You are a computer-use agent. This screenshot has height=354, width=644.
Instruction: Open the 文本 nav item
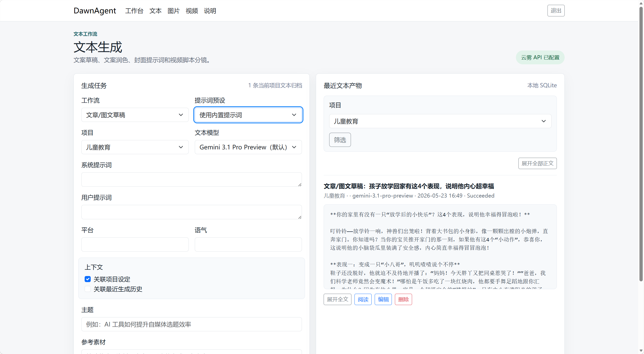(x=155, y=11)
